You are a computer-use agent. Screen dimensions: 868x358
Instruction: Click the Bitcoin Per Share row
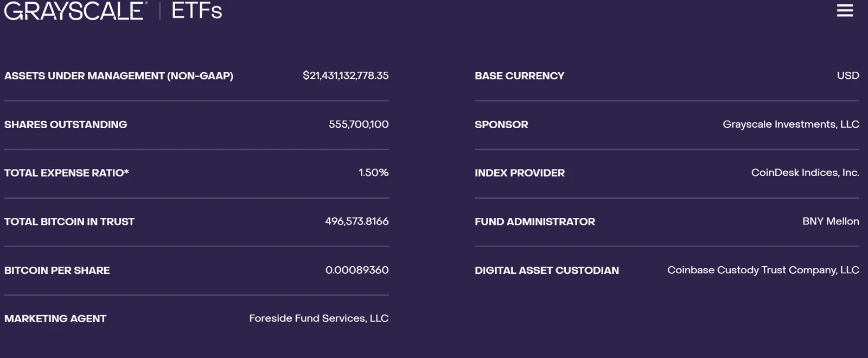click(x=56, y=270)
